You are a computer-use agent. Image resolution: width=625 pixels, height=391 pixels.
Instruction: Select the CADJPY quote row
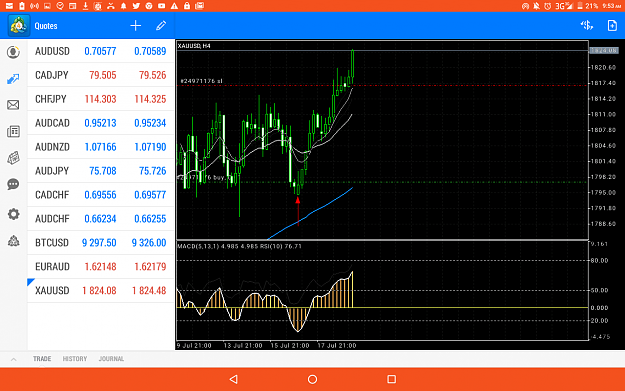click(101, 75)
